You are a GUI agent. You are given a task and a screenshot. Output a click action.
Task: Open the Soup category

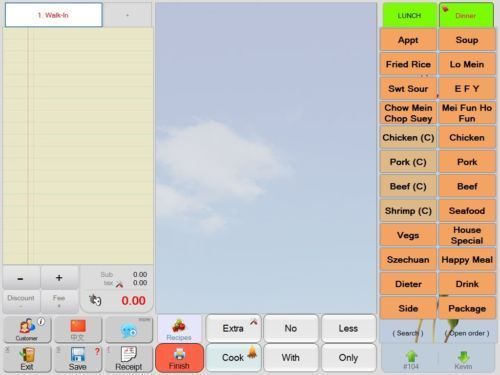tap(467, 40)
